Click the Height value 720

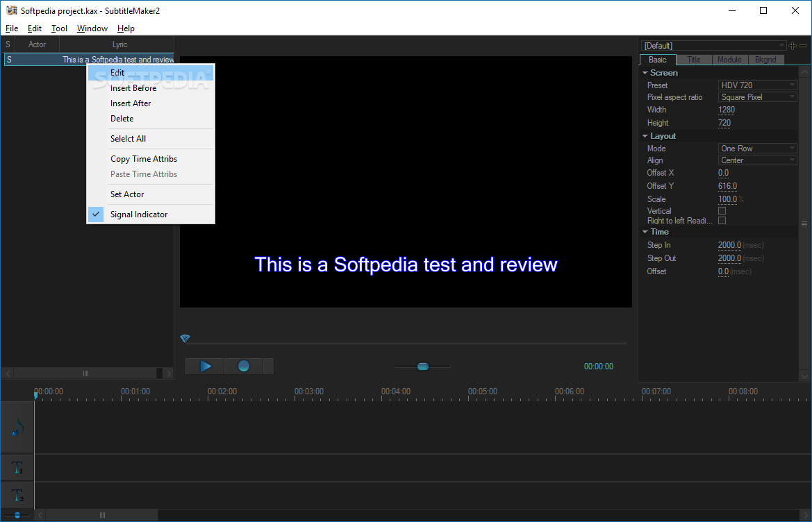(724, 123)
